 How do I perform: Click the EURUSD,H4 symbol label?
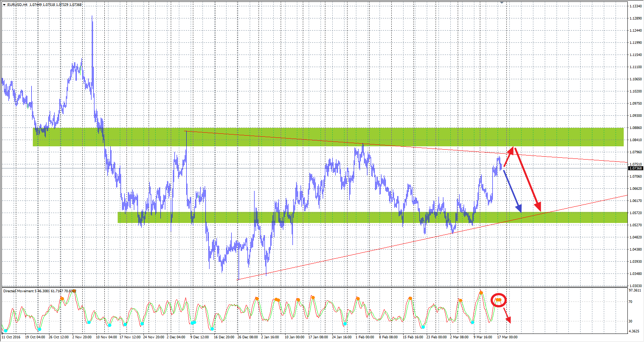point(17,5)
